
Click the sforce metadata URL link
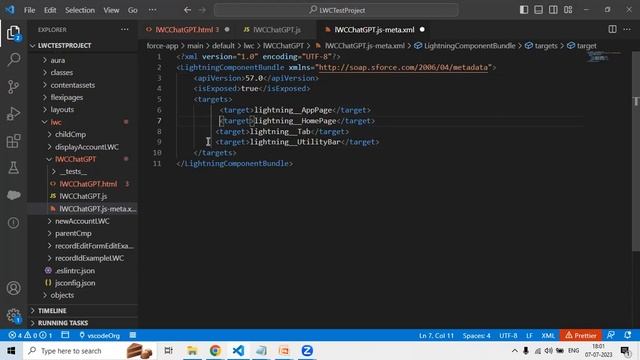(x=403, y=67)
